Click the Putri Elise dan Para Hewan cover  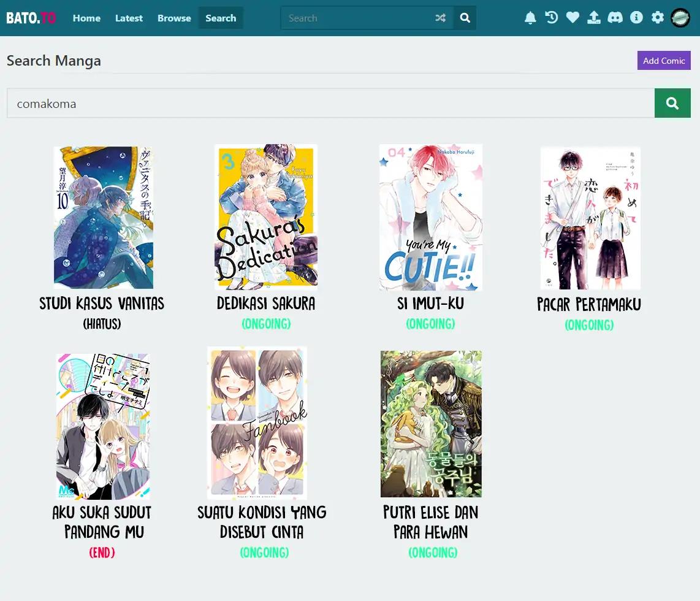tap(430, 423)
